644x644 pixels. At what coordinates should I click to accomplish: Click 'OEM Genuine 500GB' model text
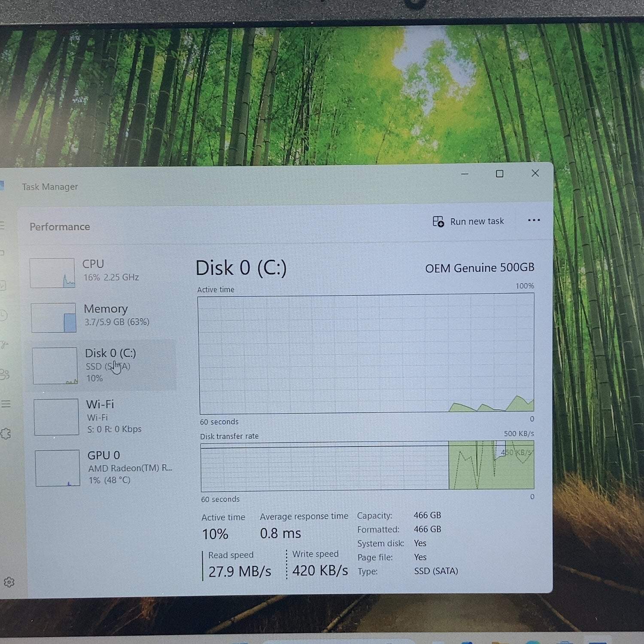[x=480, y=268]
